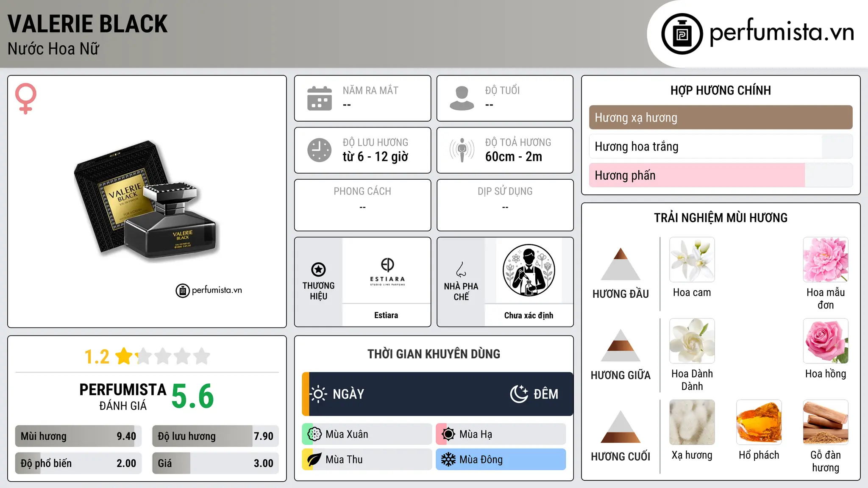Click the Mùa Xuân season label
This screenshot has width=868, height=488.
click(x=347, y=434)
